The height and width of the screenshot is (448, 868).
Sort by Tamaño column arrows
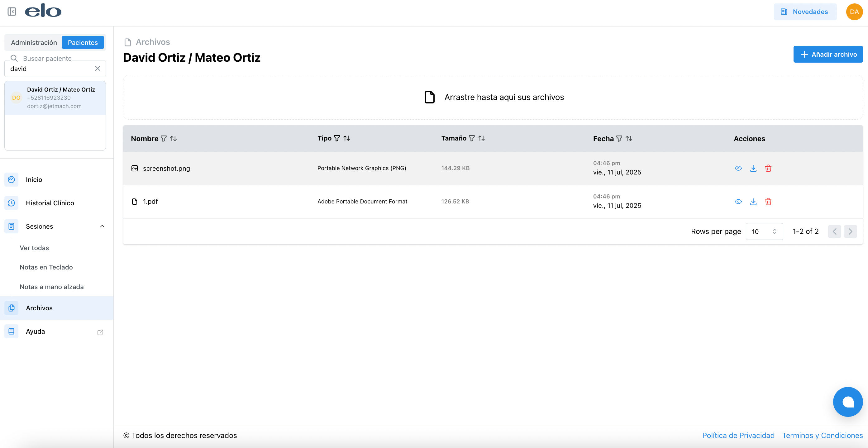point(481,138)
